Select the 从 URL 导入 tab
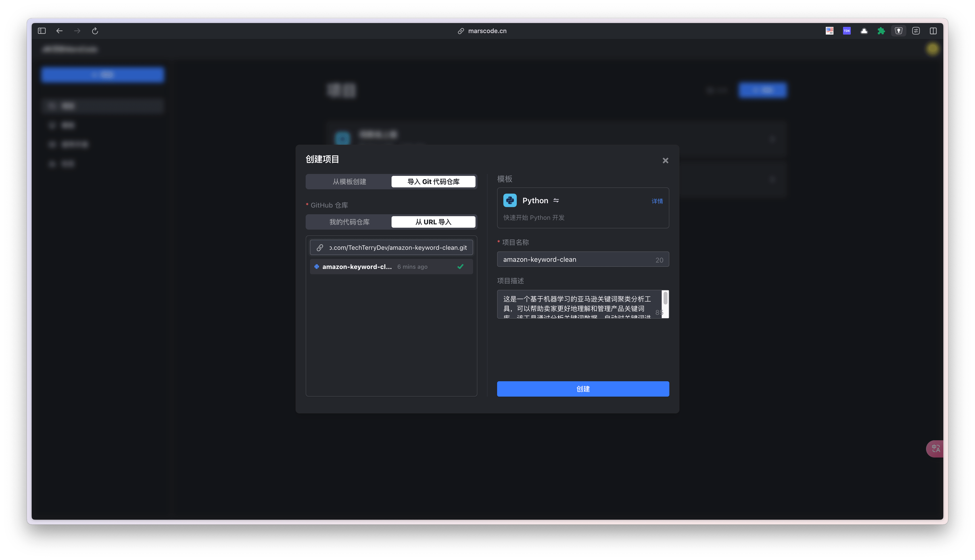The width and height of the screenshot is (975, 560). [x=433, y=222]
